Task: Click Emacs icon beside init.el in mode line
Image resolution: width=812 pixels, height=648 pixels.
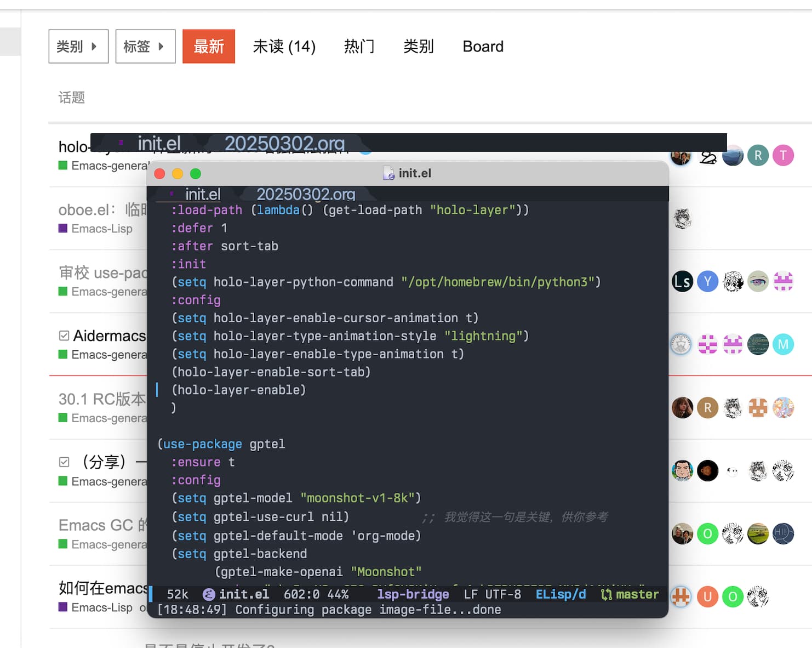Action: (x=209, y=594)
